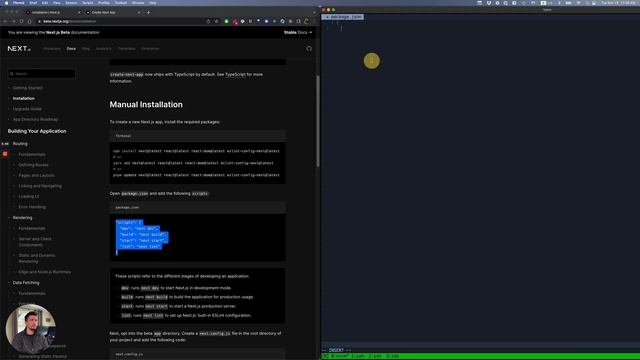Collapse the Rendering section

(x=22, y=218)
